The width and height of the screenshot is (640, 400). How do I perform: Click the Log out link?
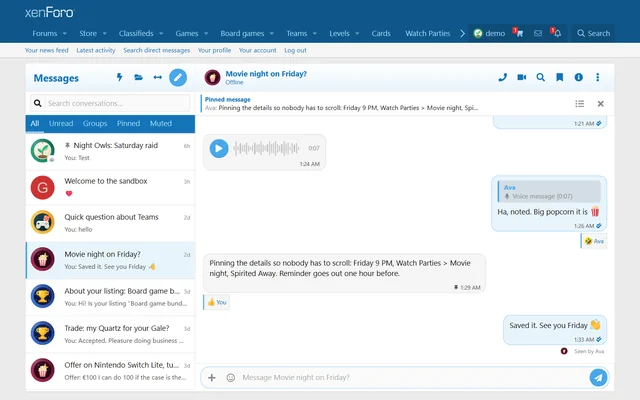pyautogui.click(x=295, y=50)
